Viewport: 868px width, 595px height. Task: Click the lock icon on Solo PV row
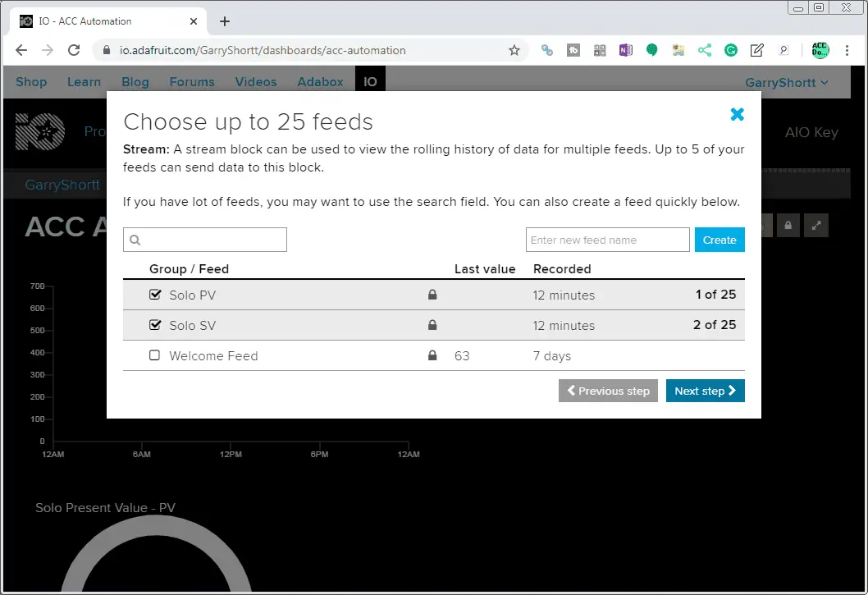(432, 295)
